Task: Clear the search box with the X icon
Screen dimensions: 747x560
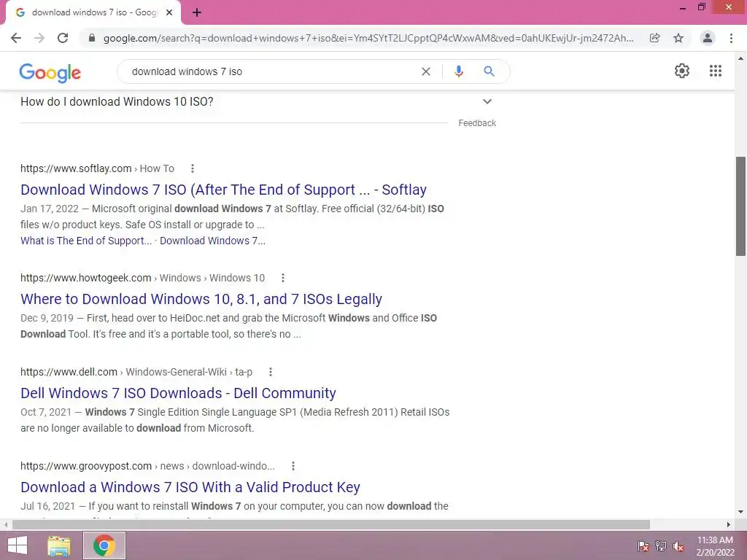Action: point(426,71)
